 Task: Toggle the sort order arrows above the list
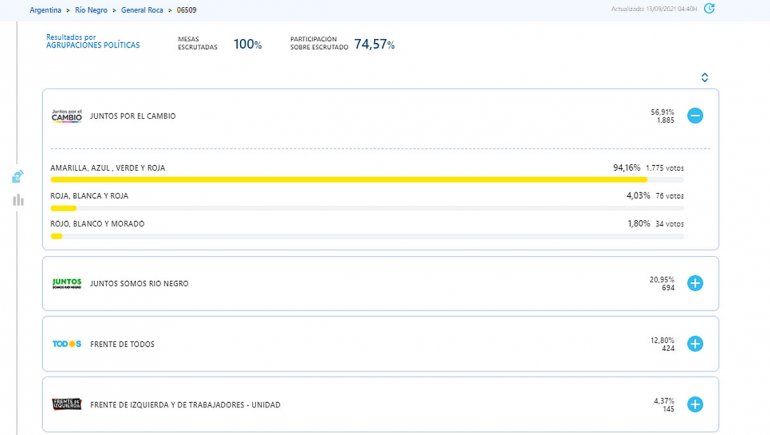click(x=704, y=77)
